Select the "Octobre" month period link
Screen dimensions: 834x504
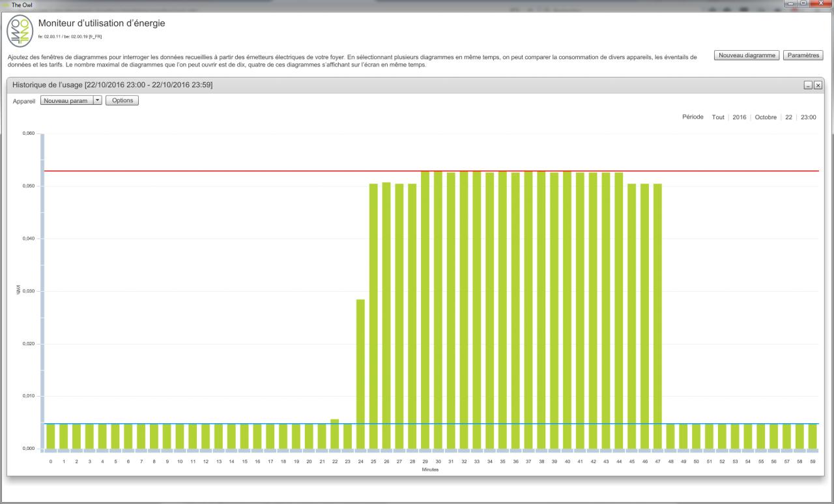(x=766, y=117)
